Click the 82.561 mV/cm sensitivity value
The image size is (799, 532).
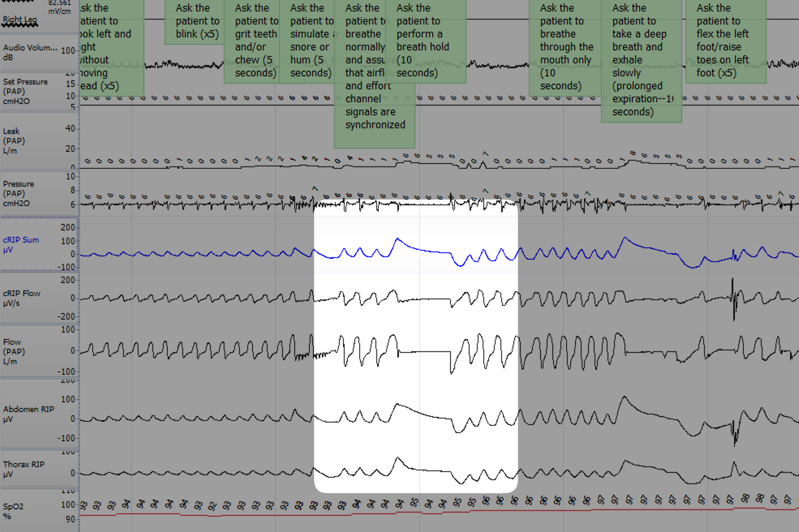point(58,7)
